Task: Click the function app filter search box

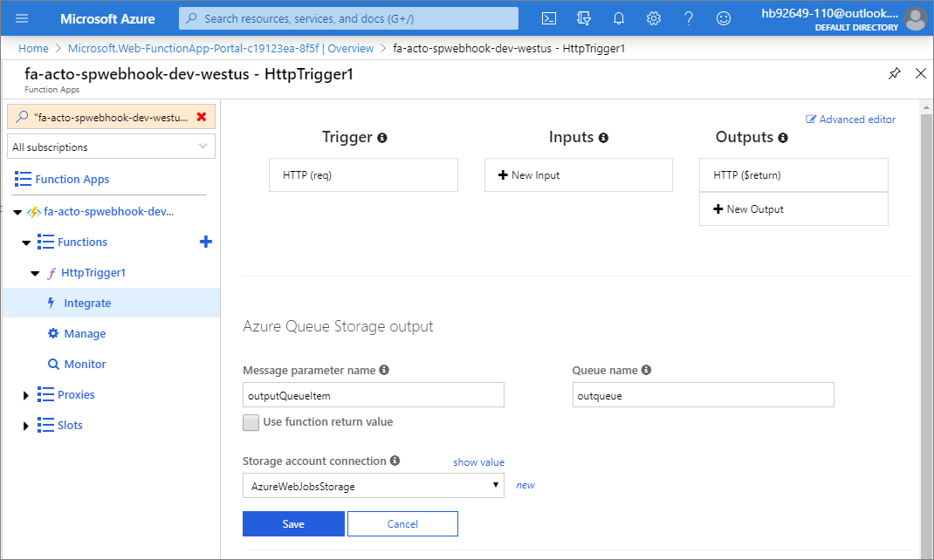Action: coord(111,117)
